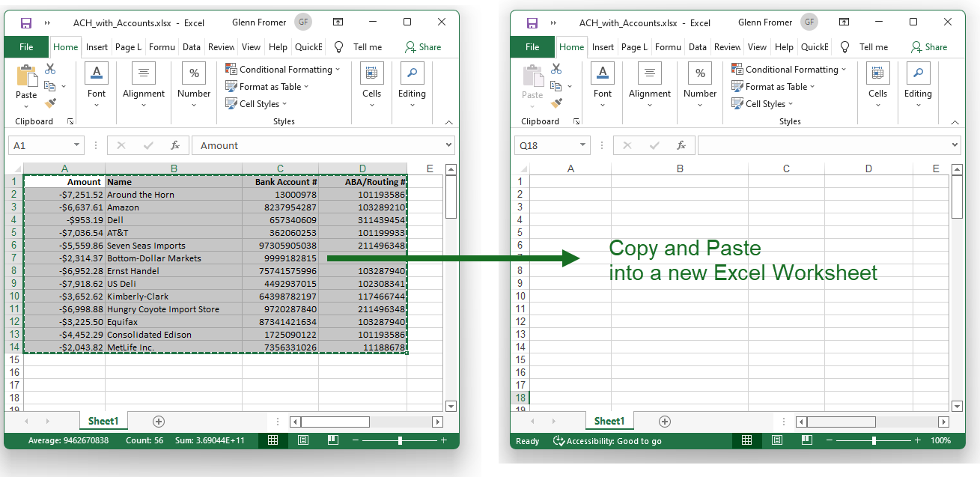Switch to Normal view in left window
980x477 pixels.
pyautogui.click(x=273, y=440)
